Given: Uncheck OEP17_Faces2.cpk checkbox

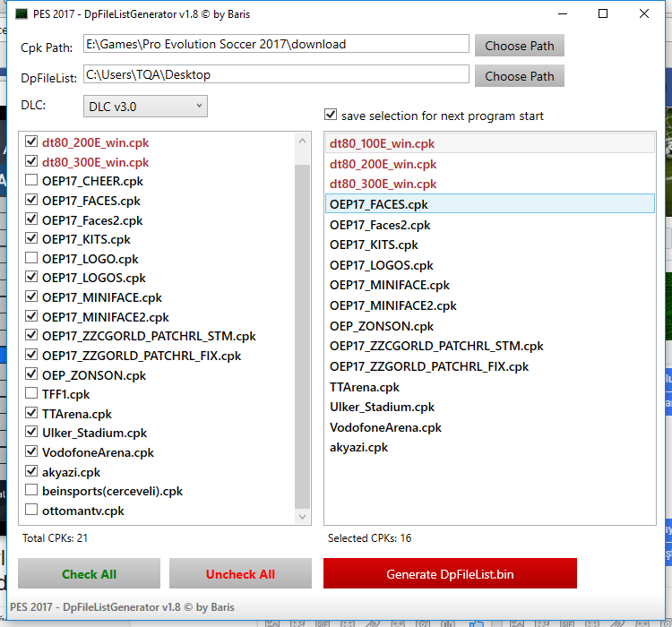Looking at the screenshot, I should click(x=31, y=219).
